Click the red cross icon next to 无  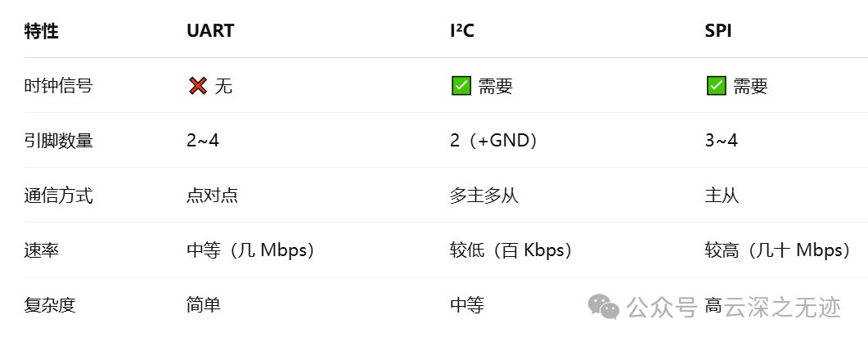point(198,86)
